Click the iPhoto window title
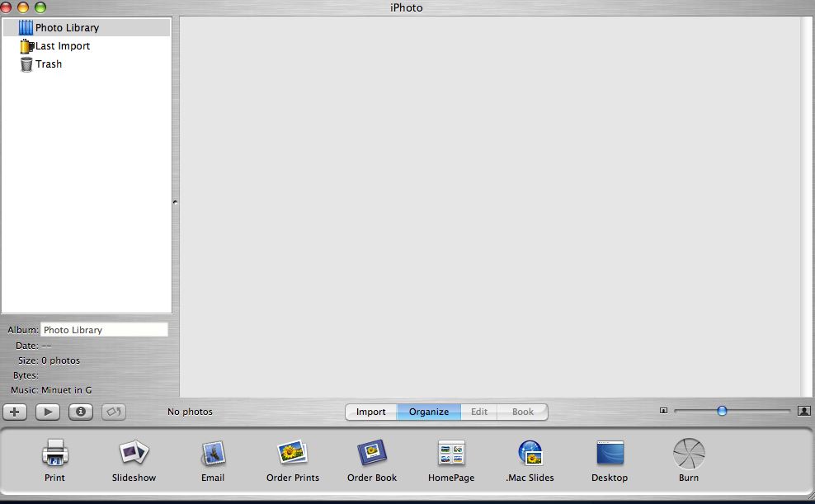This screenshot has width=815, height=504. [407, 7]
